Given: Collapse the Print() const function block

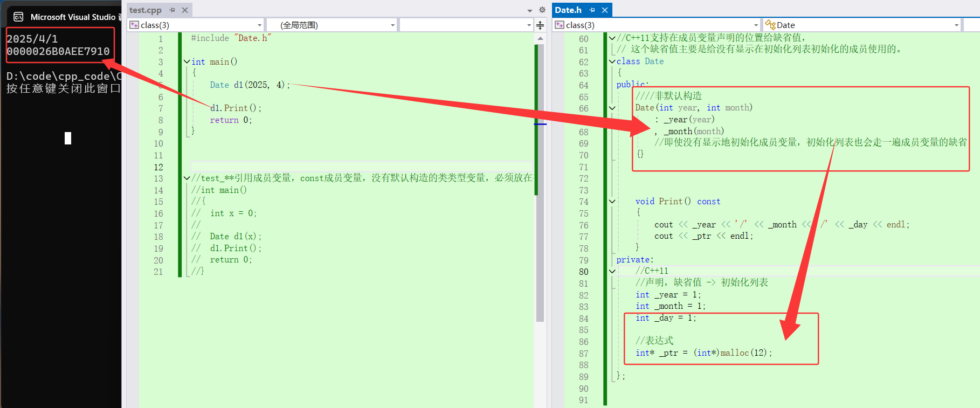Looking at the screenshot, I should click(612, 202).
